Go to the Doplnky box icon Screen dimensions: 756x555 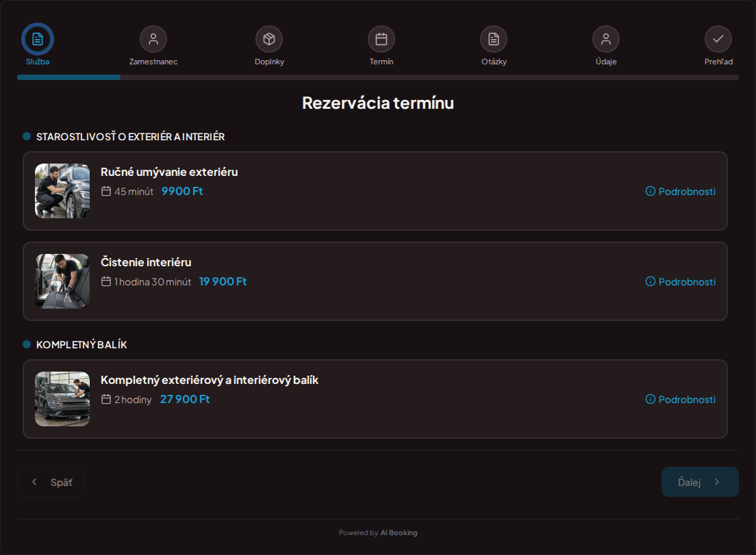coord(269,39)
